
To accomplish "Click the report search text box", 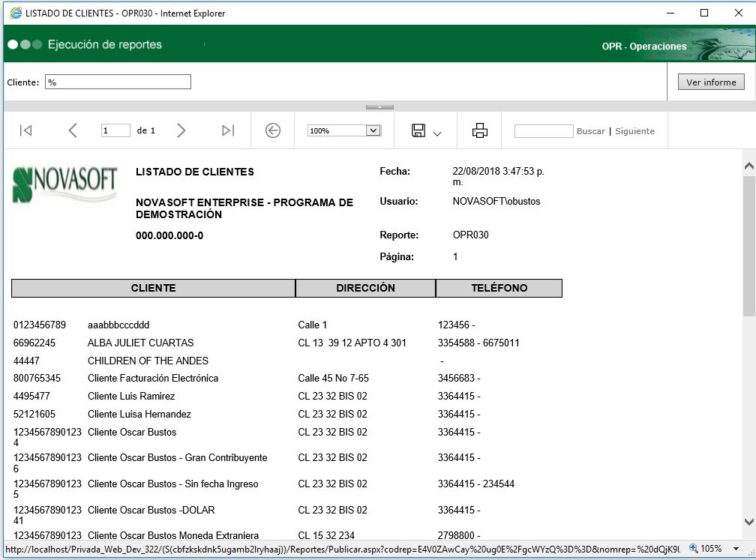I will (x=543, y=131).
